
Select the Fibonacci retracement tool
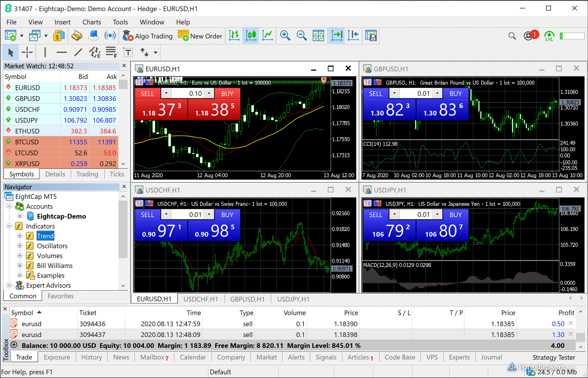pyautogui.click(x=111, y=52)
